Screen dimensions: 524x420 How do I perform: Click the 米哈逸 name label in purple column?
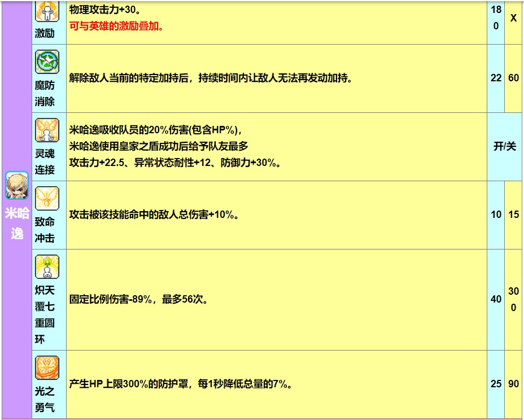16,222
